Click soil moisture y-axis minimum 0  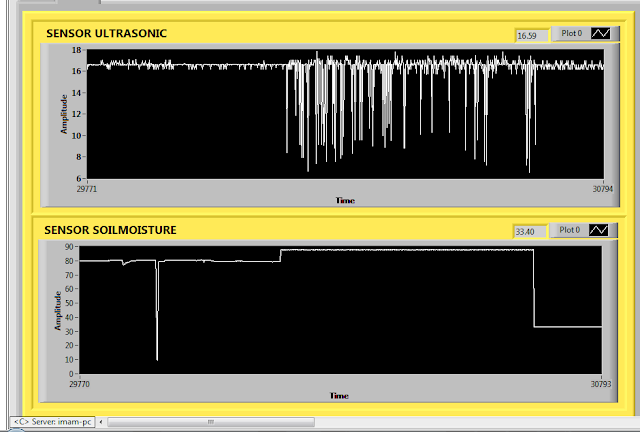(71, 374)
